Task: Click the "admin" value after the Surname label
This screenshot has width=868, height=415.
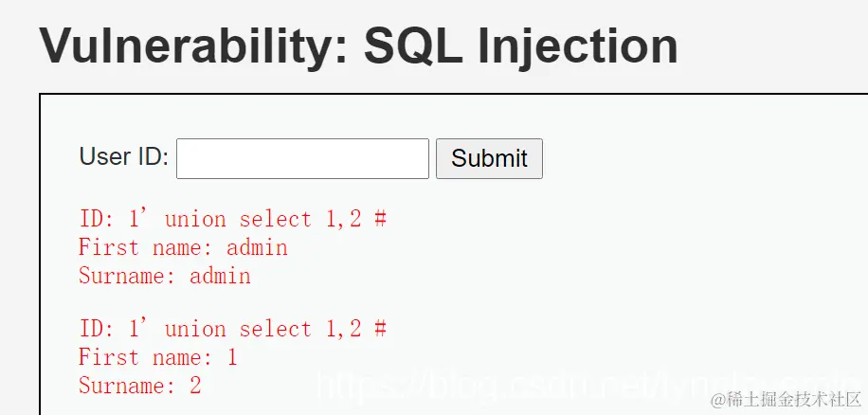Action: (x=220, y=277)
